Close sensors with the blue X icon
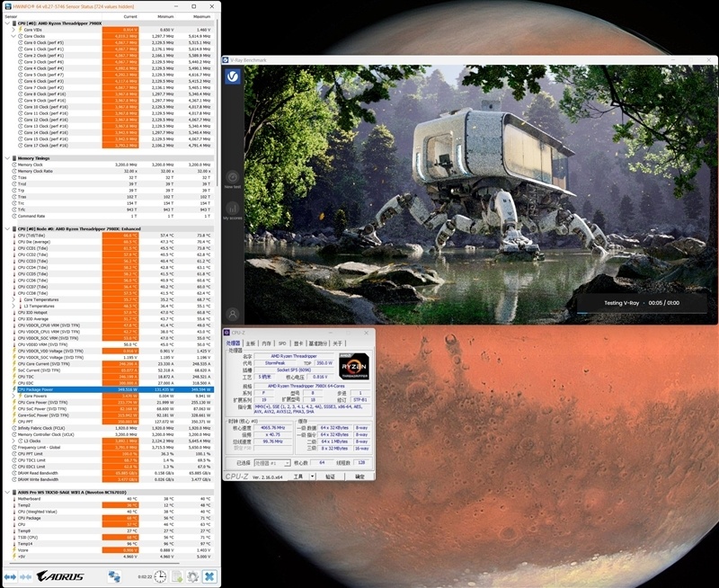719x588 pixels. click(x=209, y=576)
